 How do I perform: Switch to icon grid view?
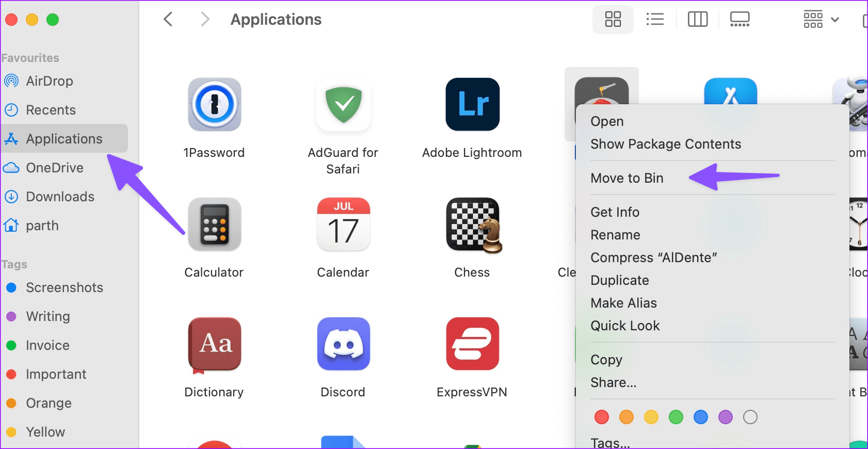(x=613, y=20)
